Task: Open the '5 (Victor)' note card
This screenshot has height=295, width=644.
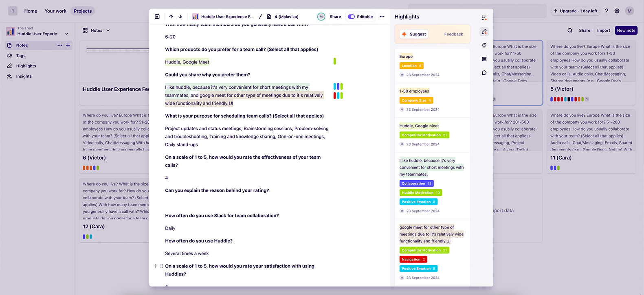Action: tap(591, 72)
